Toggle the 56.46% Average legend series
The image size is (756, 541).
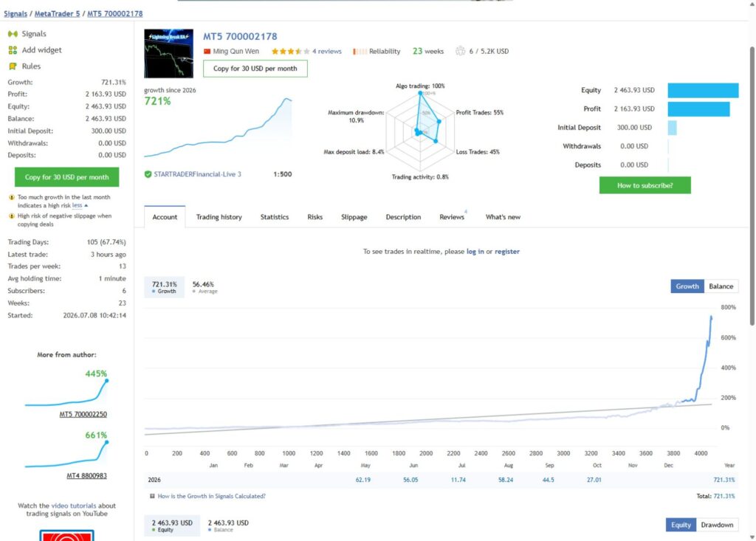[205, 287]
